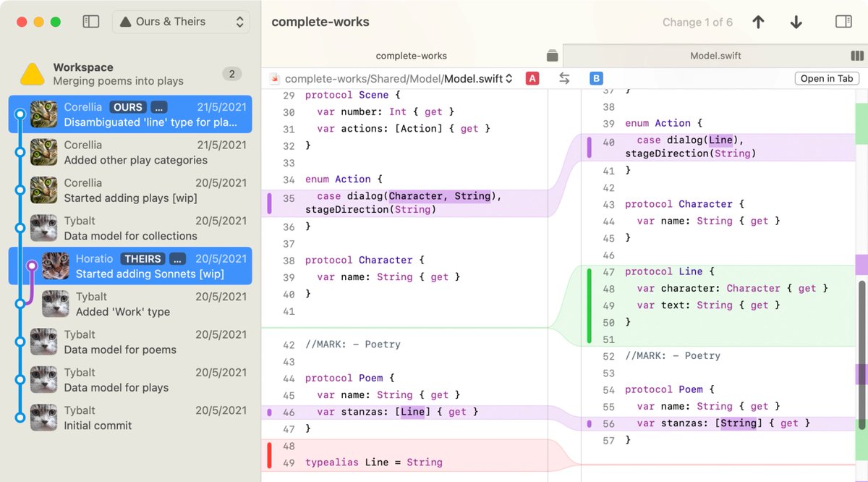Click the Workspace change count badge 2
The image size is (868, 482).
[x=231, y=74]
